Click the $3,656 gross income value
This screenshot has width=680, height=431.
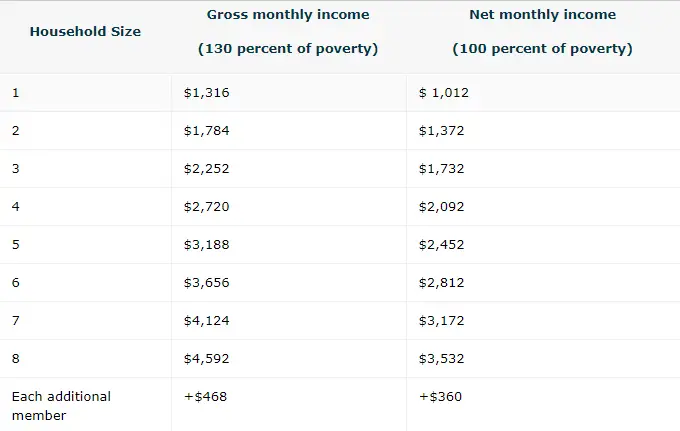tap(207, 283)
